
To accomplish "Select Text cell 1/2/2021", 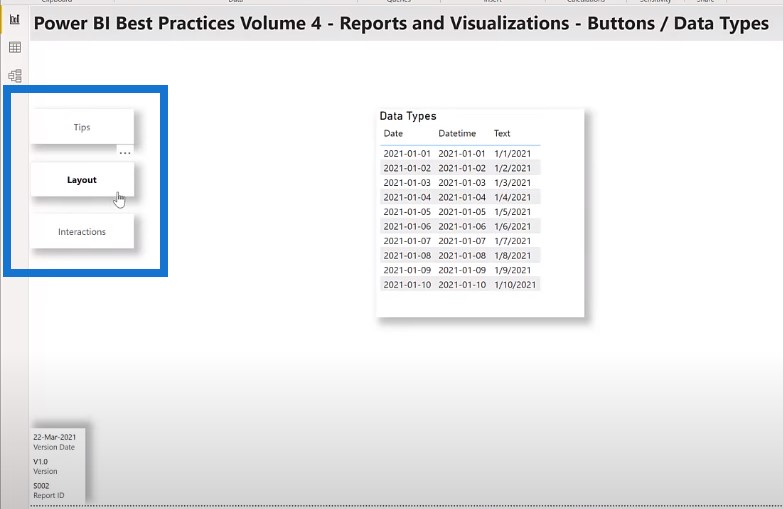I will point(512,168).
